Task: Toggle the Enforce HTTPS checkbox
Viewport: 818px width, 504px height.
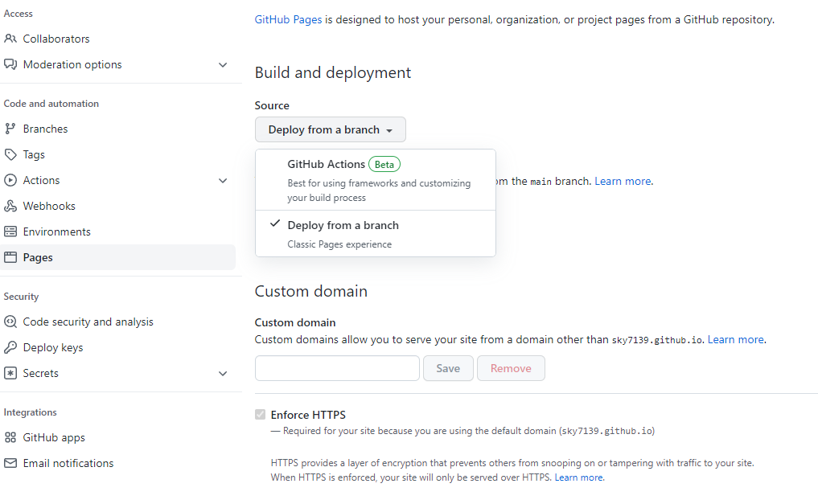Action: coord(260,414)
